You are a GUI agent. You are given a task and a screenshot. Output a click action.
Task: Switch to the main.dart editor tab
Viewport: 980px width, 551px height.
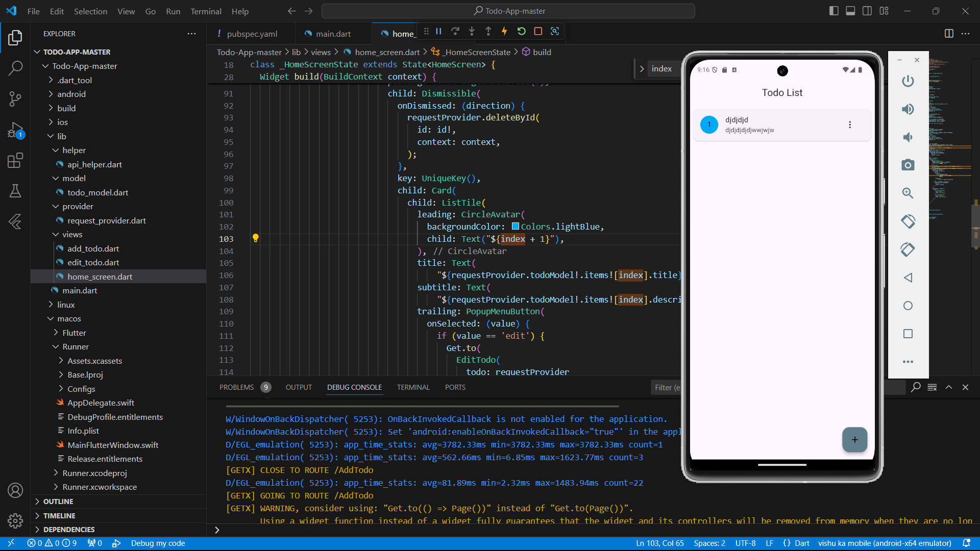click(x=333, y=34)
